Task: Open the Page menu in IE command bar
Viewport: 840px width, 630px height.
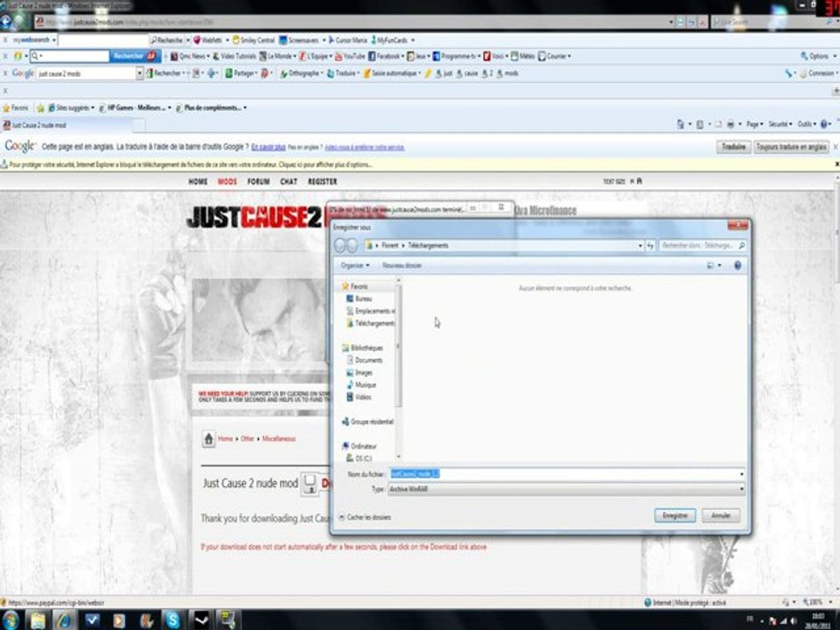Action: pyautogui.click(x=754, y=124)
